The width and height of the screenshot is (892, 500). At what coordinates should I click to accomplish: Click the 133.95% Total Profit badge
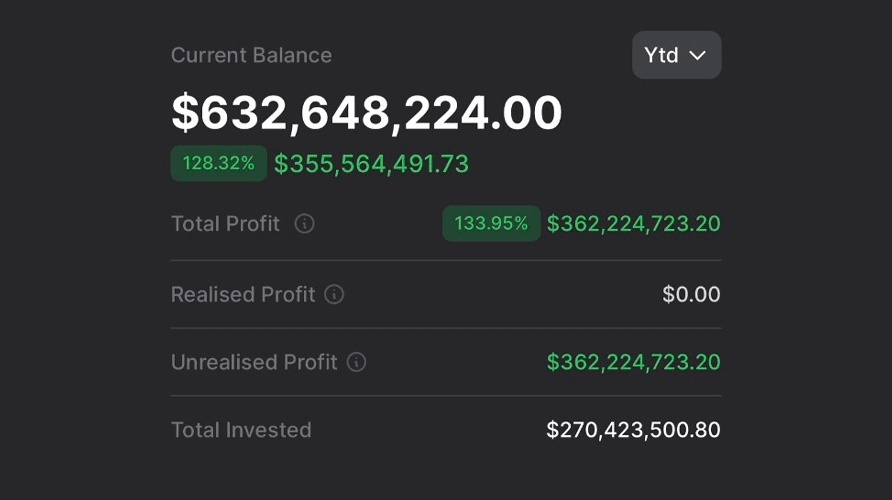click(x=491, y=224)
